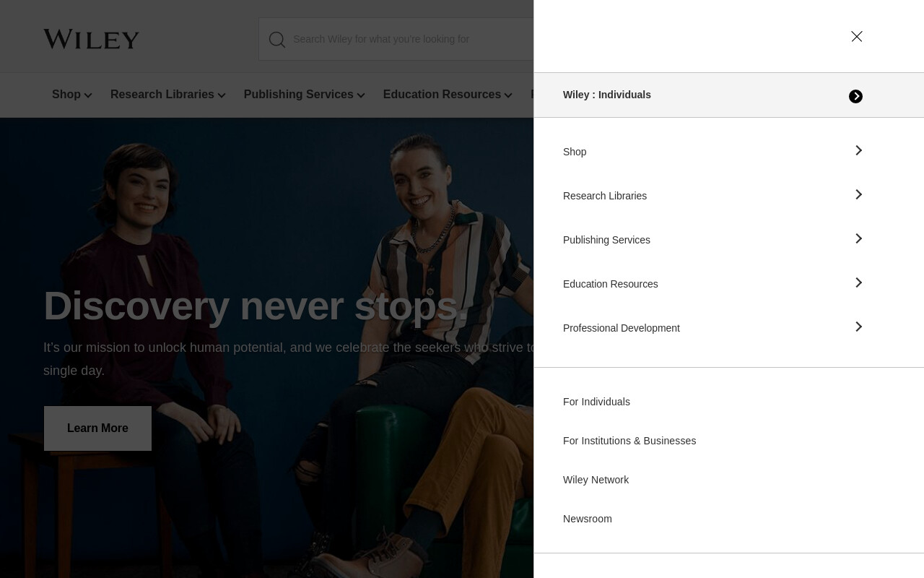Open Newsroom link
Image resolution: width=924 pixels, height=578 pixels.
point(588,519)
